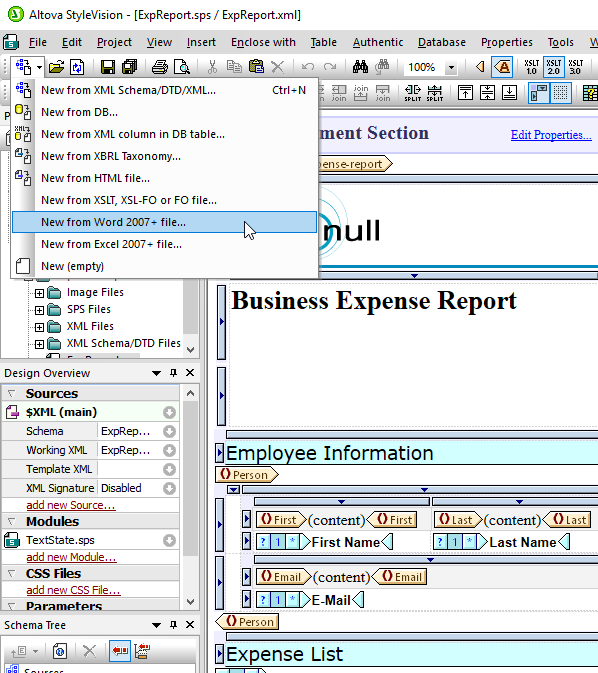Expand the SPS Files folder
Image resolution: width=598 pixels, height=673 pixels.
pyautogui.click(x=39, y=310)
